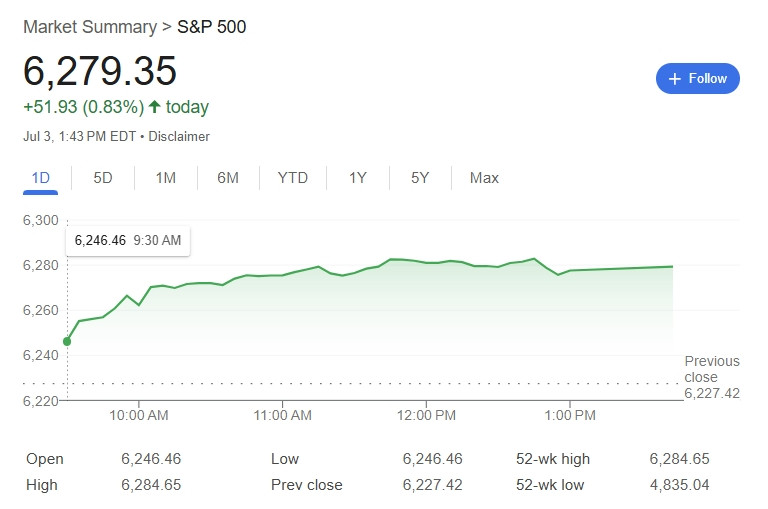Switch to the 1M range tab
The width and height of the screenshot is (768, 509).
(x=166, y=178)
